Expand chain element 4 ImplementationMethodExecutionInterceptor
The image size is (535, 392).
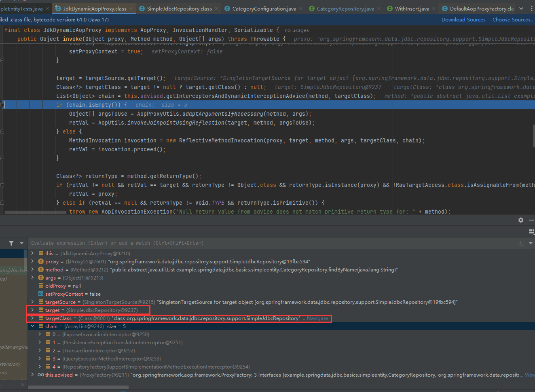coord(40,367)
